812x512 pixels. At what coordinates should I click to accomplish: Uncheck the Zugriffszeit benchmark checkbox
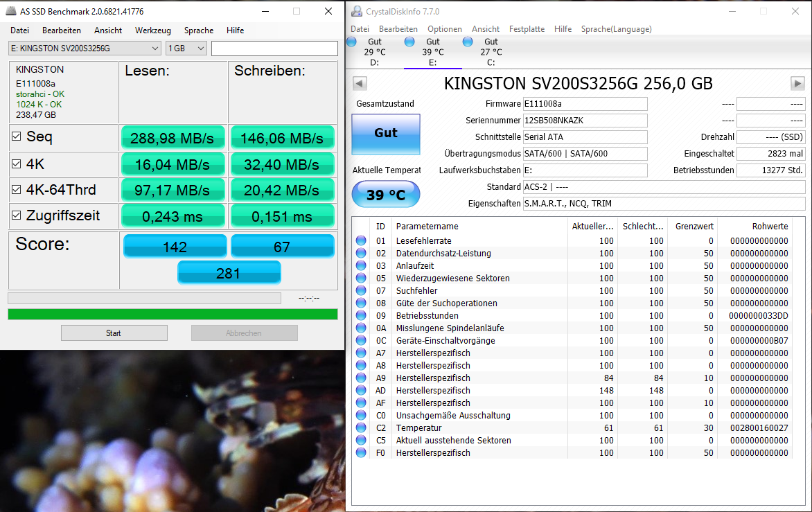coord(17,215)
